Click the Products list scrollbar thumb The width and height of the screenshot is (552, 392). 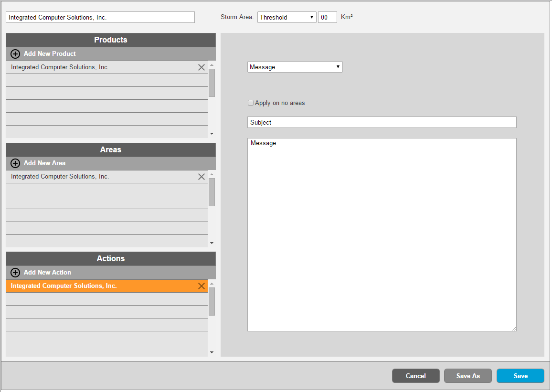[x=212, y=83]
